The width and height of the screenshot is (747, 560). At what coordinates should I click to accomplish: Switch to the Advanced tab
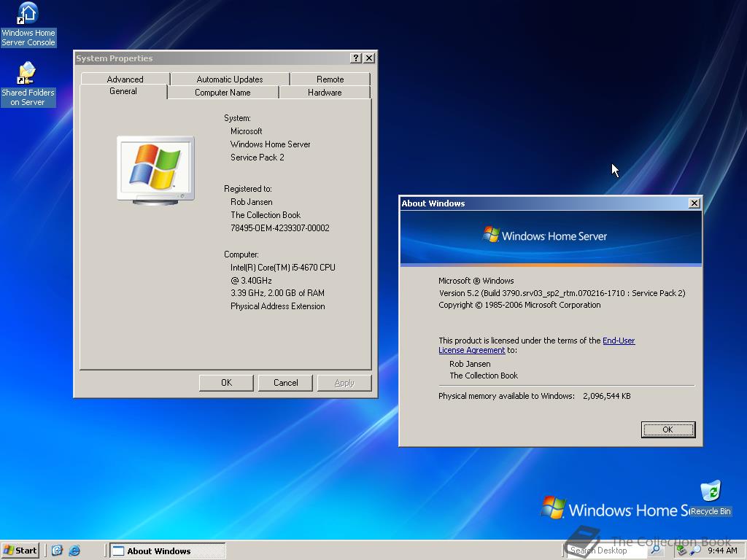[x=125, y=79]
